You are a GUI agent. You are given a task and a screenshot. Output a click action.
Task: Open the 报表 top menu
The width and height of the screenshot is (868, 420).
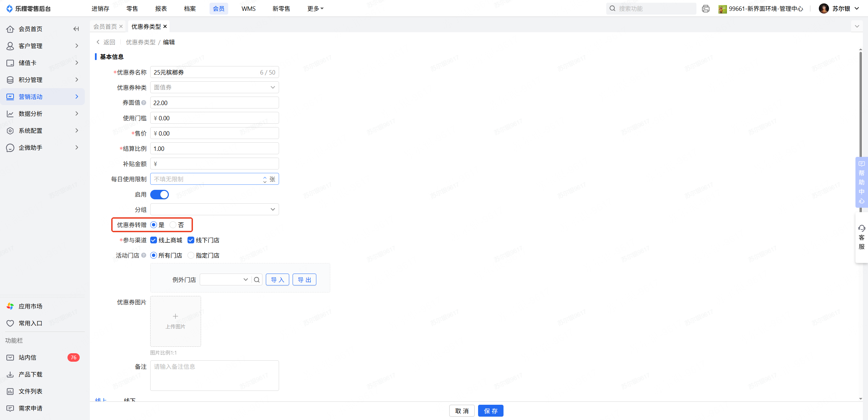tap(161, 8)
